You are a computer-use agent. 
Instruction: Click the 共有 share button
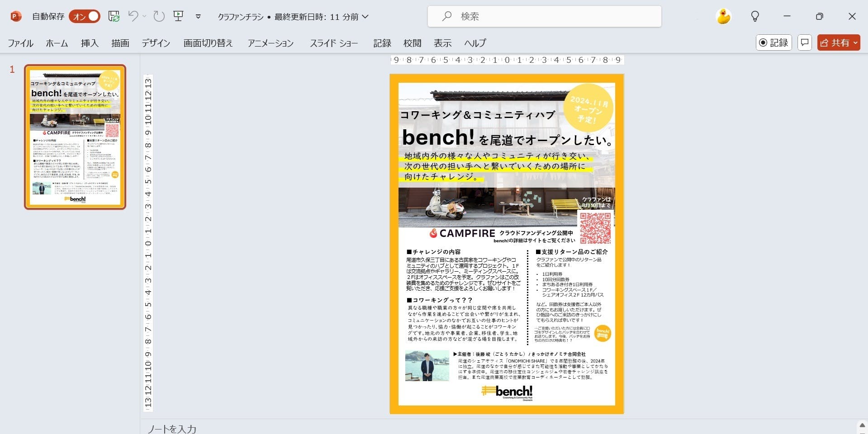839,42
